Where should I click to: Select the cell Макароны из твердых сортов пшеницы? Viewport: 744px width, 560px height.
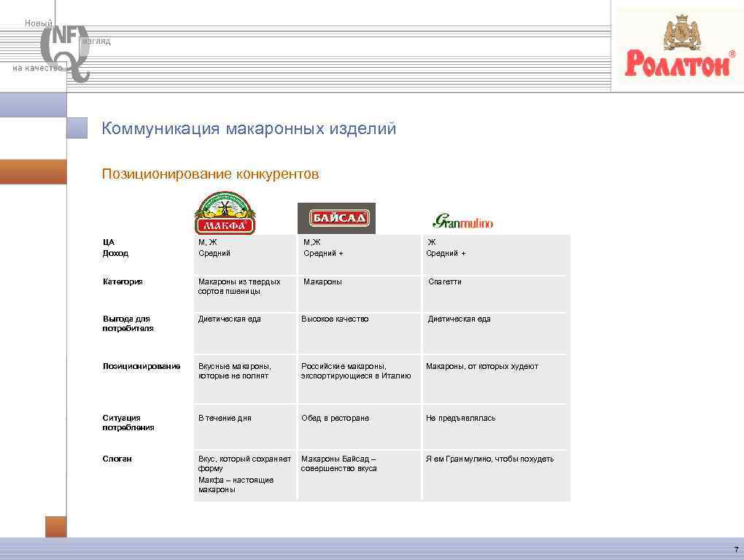click(x=239, y=287)
